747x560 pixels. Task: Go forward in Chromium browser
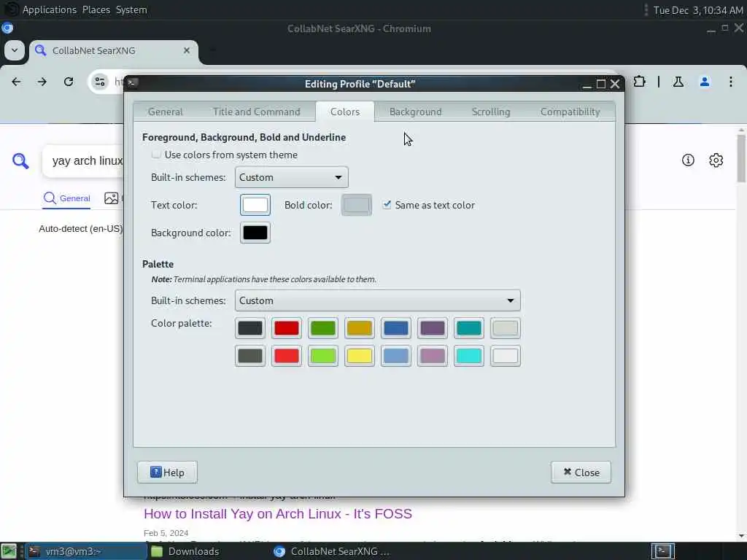point(42,82)
